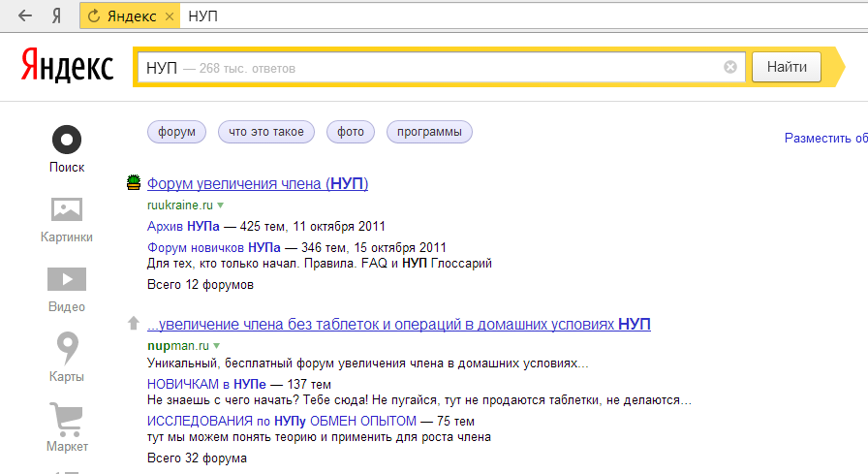Open the ruukraine.ru green site link
The width and height of the screenshot is (868, 474).
tap(180, 205)
